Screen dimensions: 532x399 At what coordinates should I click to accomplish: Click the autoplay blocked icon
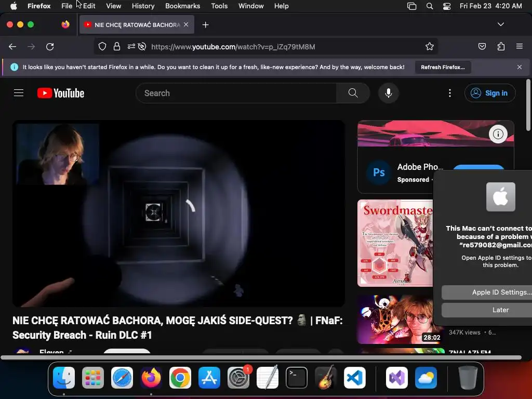click(x=142, y=46)
